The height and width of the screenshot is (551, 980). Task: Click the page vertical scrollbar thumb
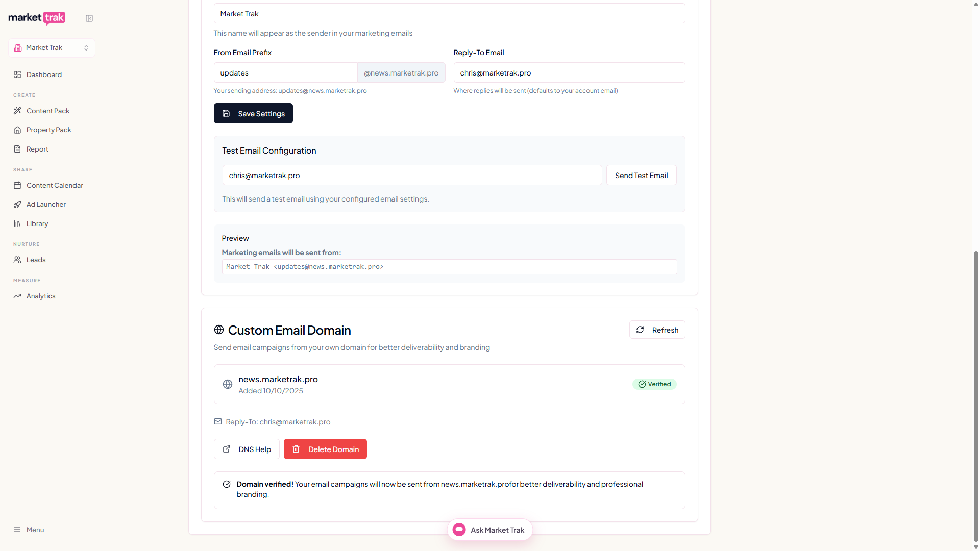(x=976, y=396)
